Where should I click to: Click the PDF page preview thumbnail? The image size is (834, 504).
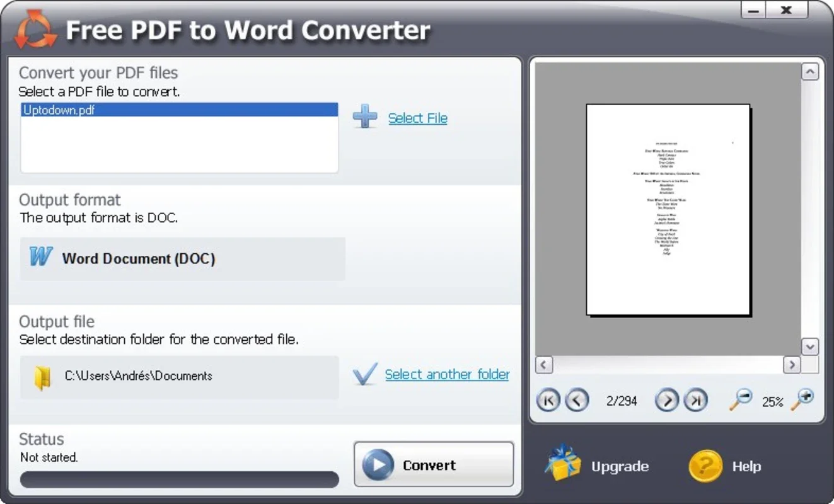pos(668,210)
